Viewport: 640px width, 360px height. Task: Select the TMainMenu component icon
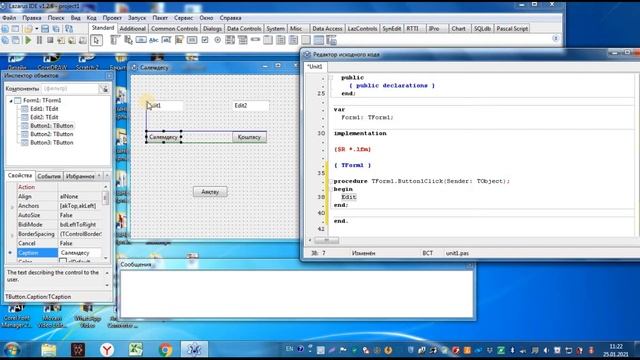click(115, 40)
